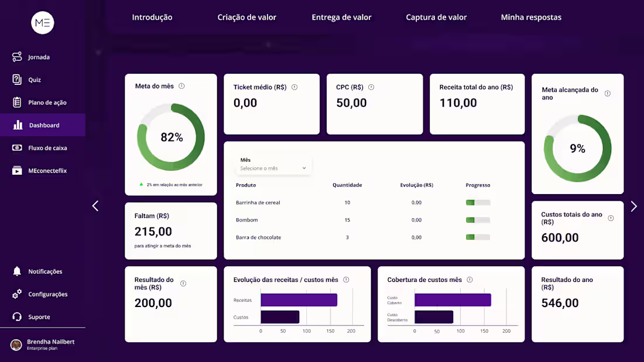
Task: Show info for Receita total do ano
Action: (518, 87)
